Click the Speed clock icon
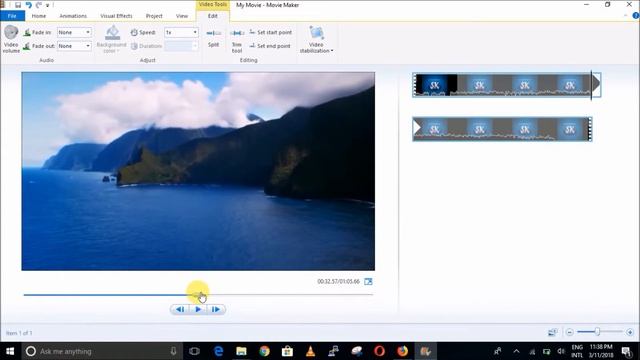The width and height of the screenshot is (640, 360). pyautogui.click(x=134, y=32)
